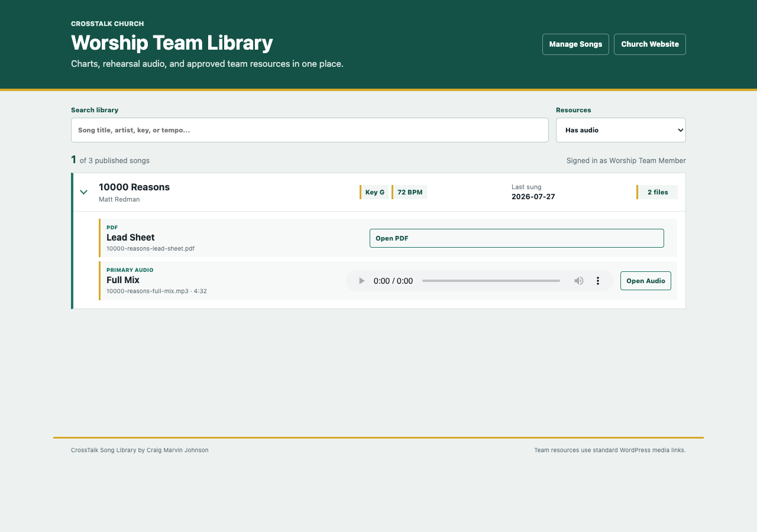The height and width of the screenshot is (532, 757).
Task: Click the Open Audio button
Action: [x=646, y=281]
